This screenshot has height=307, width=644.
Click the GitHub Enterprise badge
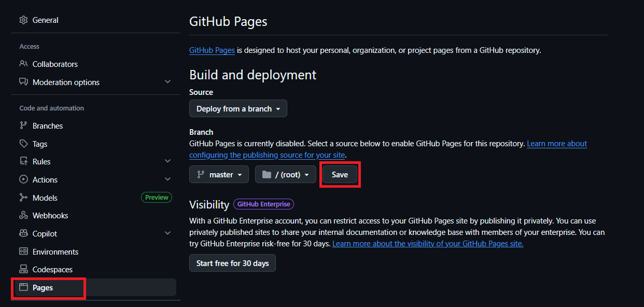[263, 204]
